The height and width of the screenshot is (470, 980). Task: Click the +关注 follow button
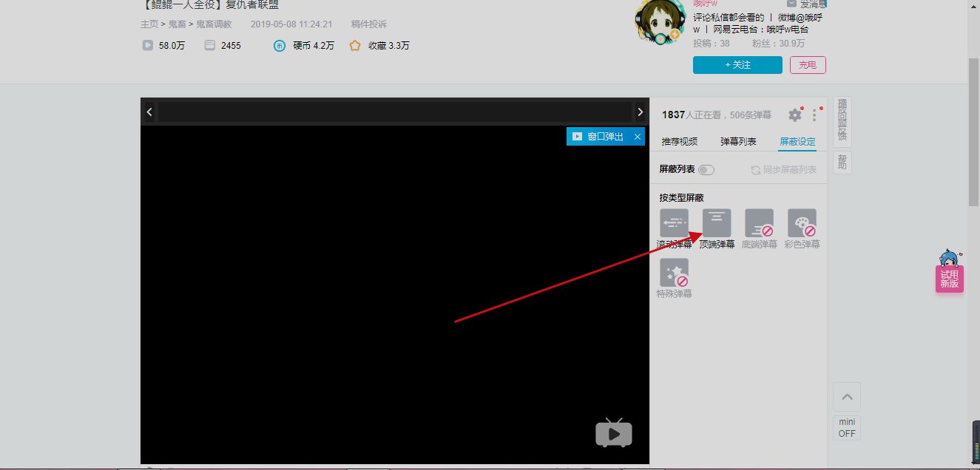737,64
